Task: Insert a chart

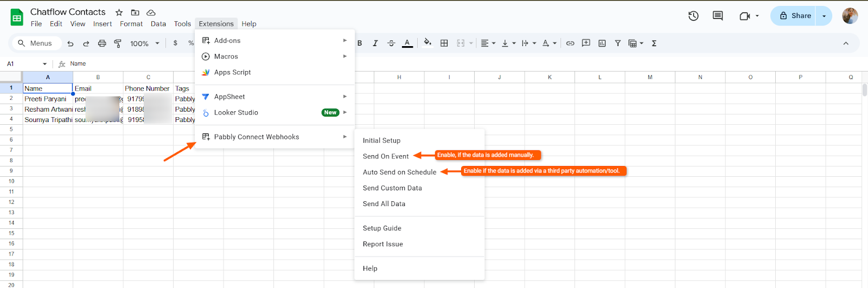Action: 602,43
